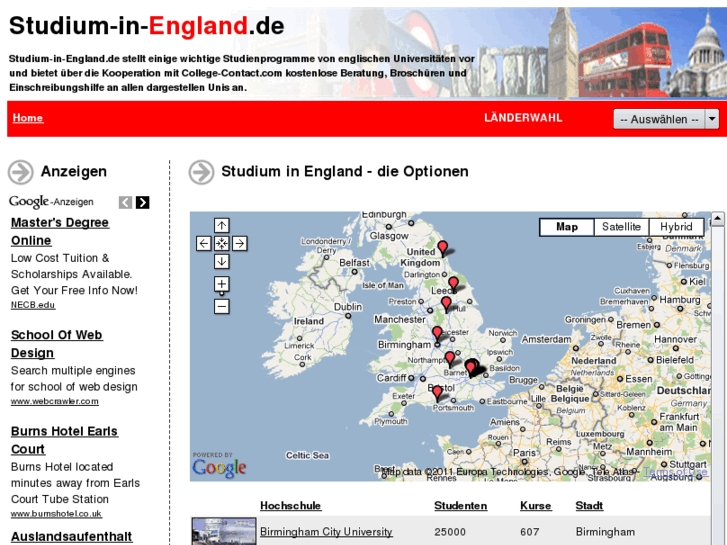This screenshot has height=545, width=727.
Task: Click the red map pin near Leeds
Action: click(x=453, y=284)
